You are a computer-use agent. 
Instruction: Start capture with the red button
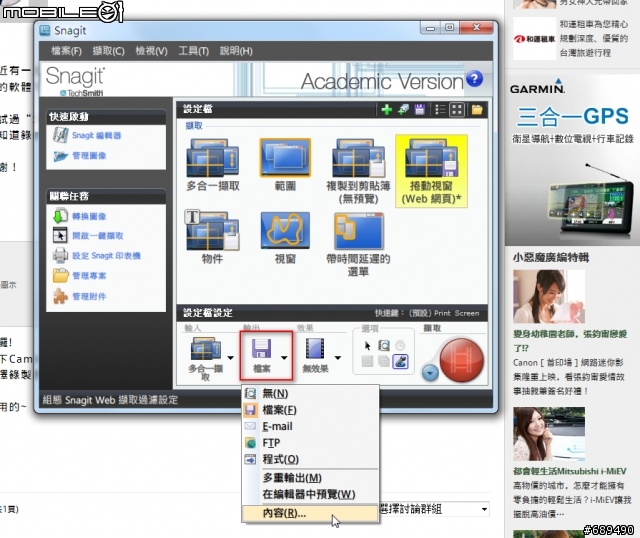click(x=461, y=359)
